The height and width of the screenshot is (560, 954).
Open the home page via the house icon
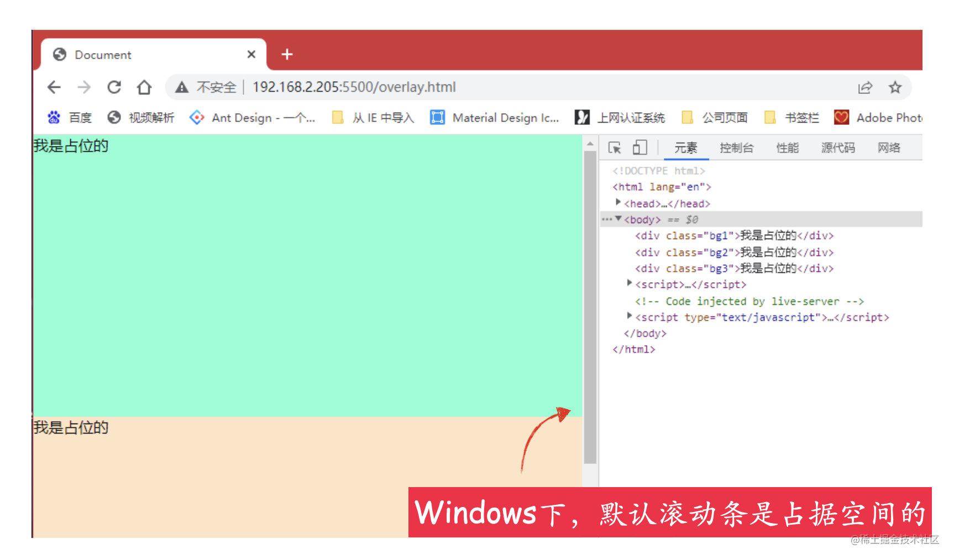point(144,87)
